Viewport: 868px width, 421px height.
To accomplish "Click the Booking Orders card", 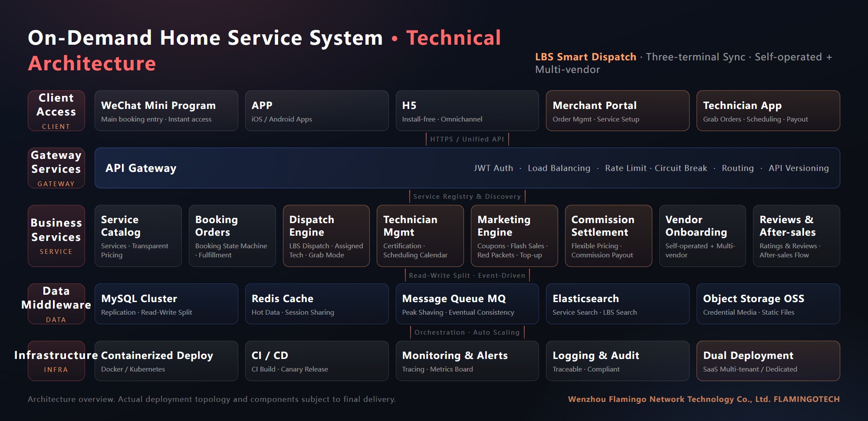I will 232,236.
